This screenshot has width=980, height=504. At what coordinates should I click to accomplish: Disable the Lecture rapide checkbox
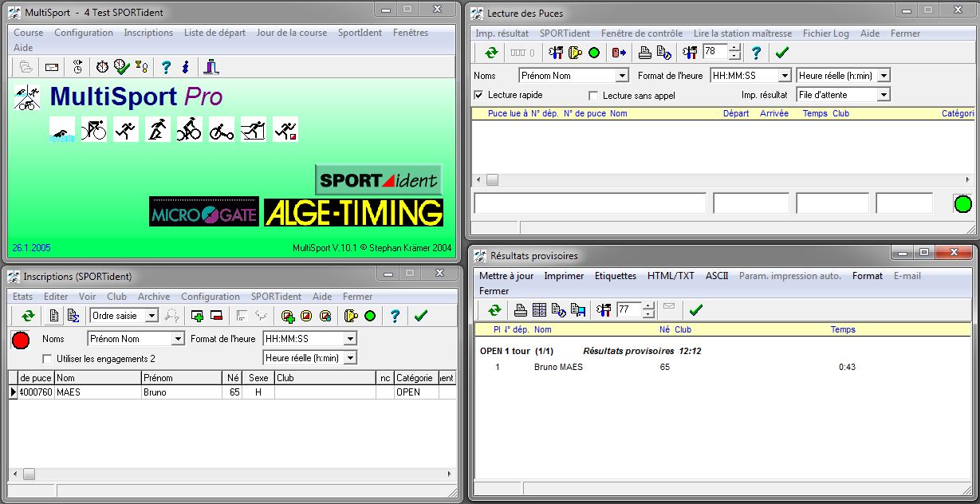479,95
